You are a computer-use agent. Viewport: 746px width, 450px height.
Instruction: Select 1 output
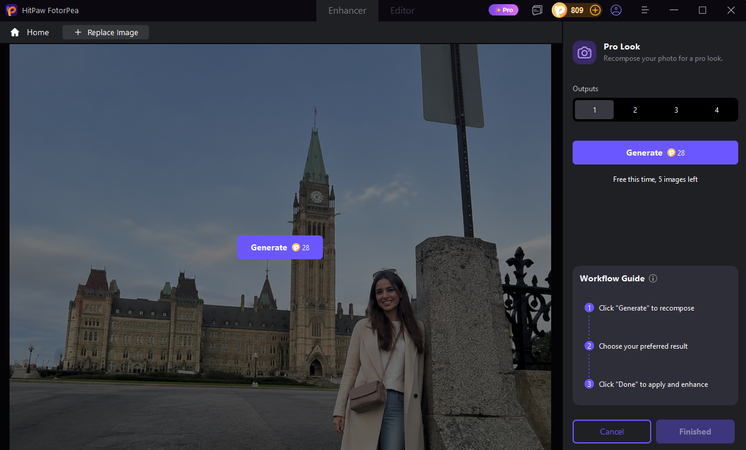point(594,110)
